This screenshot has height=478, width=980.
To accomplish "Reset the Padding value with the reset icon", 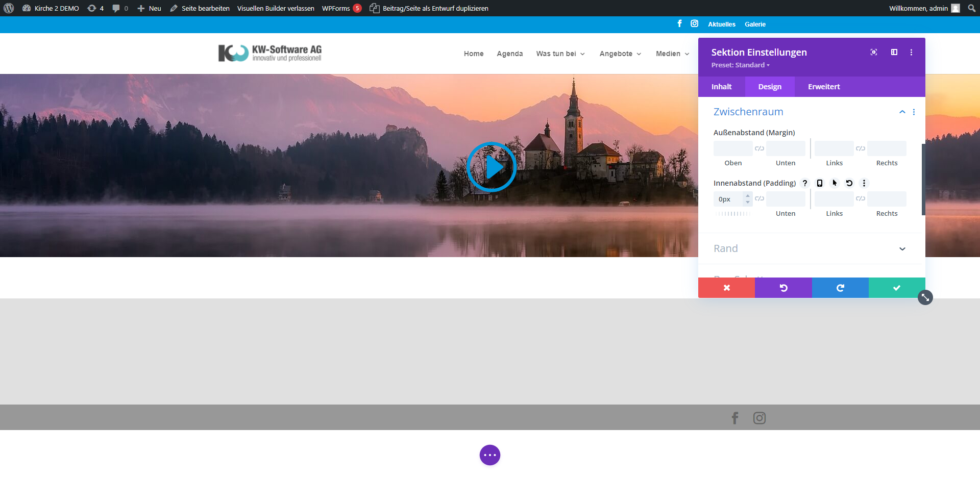I will pos(849,183).
